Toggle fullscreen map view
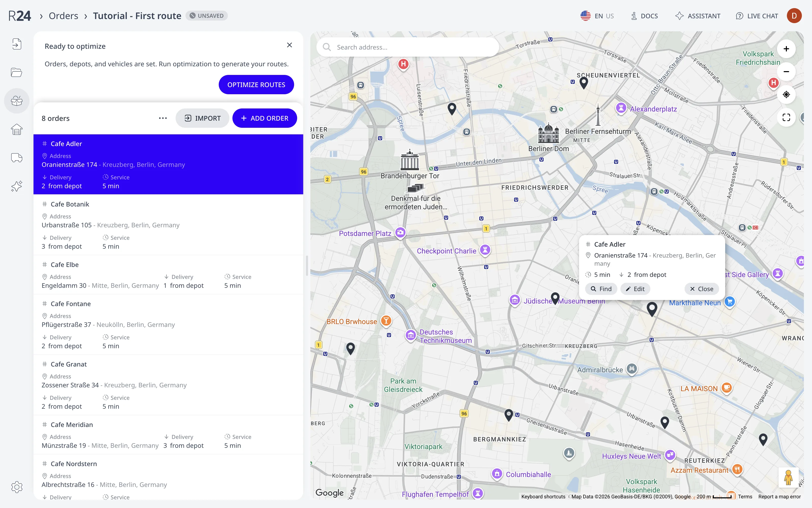812x508 pixels. (x=786, y=117)
